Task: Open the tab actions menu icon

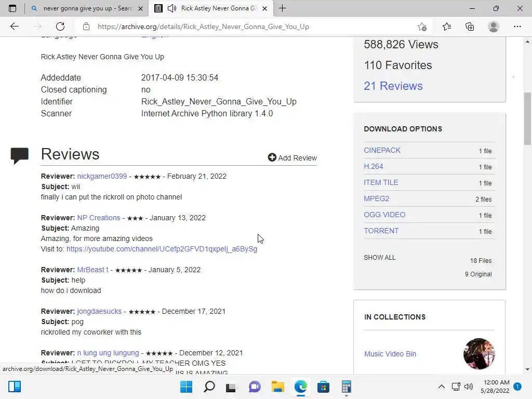Action: 12,8
